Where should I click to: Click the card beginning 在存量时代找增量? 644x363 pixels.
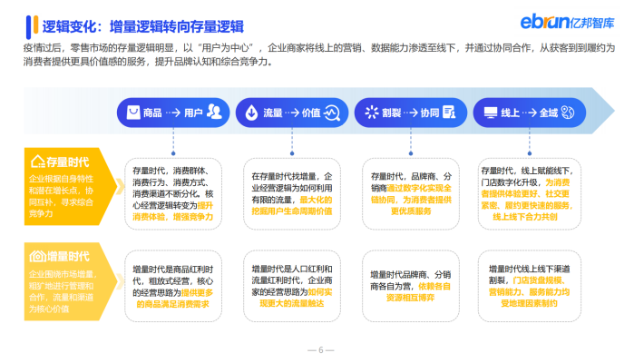(x=292, y=193)
